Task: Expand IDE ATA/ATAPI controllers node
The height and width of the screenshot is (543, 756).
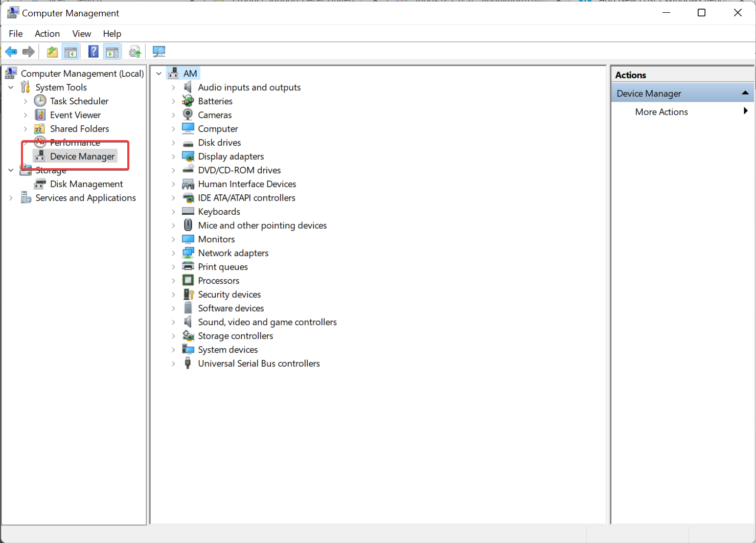Action: point(173,198)
